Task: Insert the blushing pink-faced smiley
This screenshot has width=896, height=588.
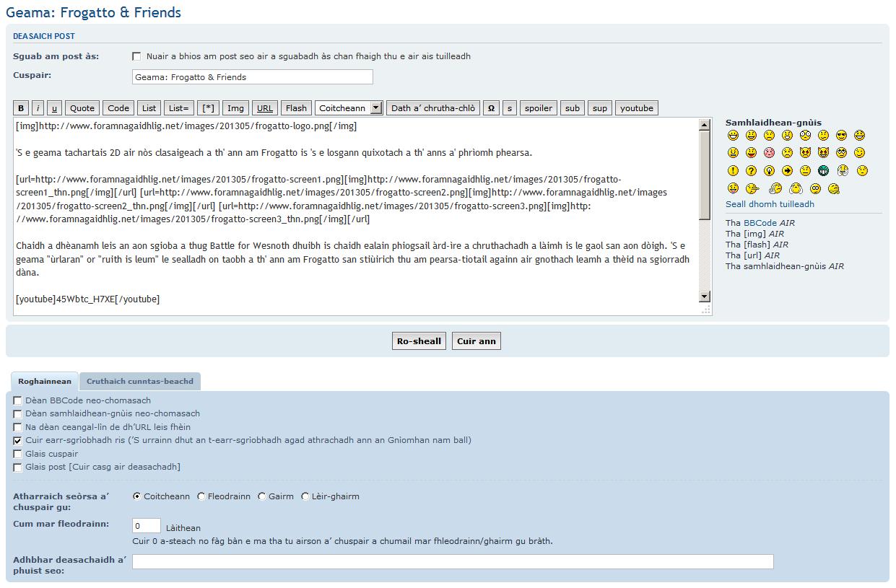Action: pos(769,153)
